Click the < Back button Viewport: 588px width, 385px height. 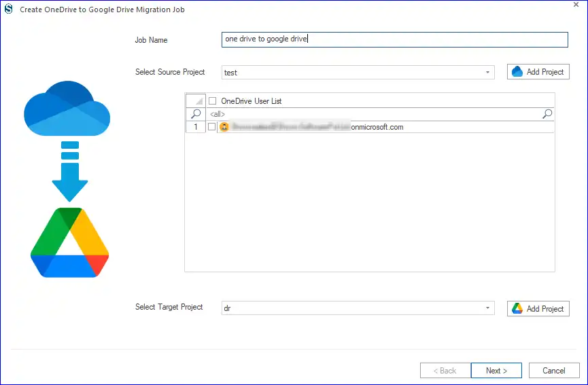point(445,370)
